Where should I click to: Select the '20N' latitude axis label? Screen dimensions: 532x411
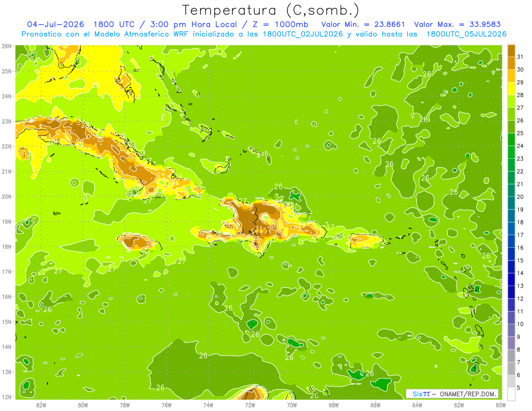coord(7,196)
